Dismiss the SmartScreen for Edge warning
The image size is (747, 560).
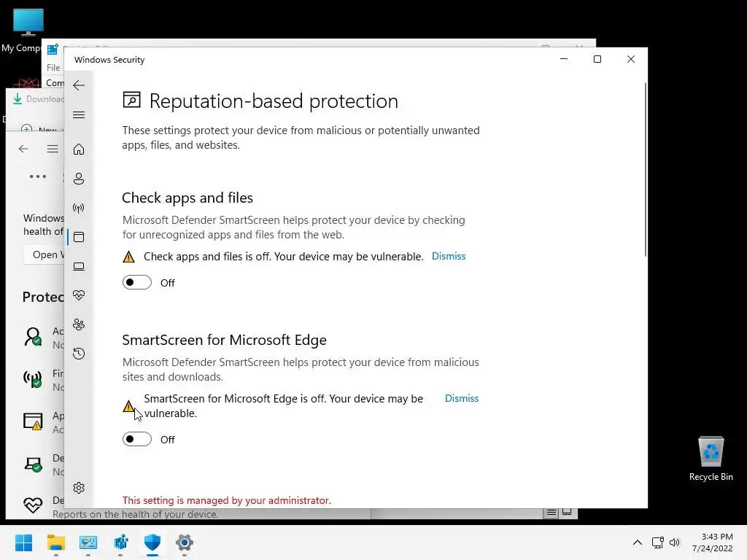[x=462, y=399]
